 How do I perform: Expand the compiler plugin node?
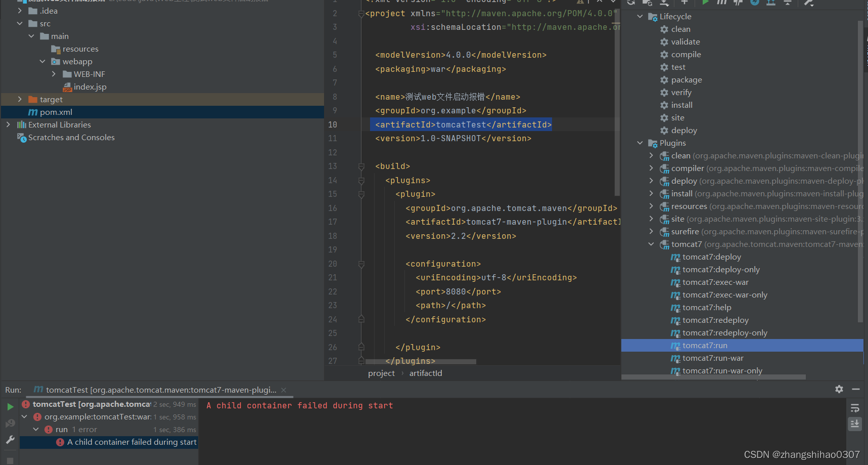point(651,168)
